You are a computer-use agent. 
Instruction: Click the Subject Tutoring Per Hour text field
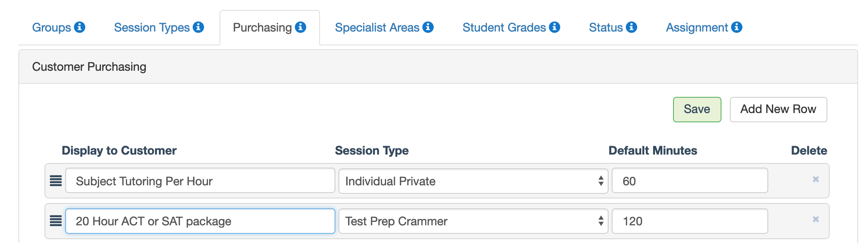[200, 181]
